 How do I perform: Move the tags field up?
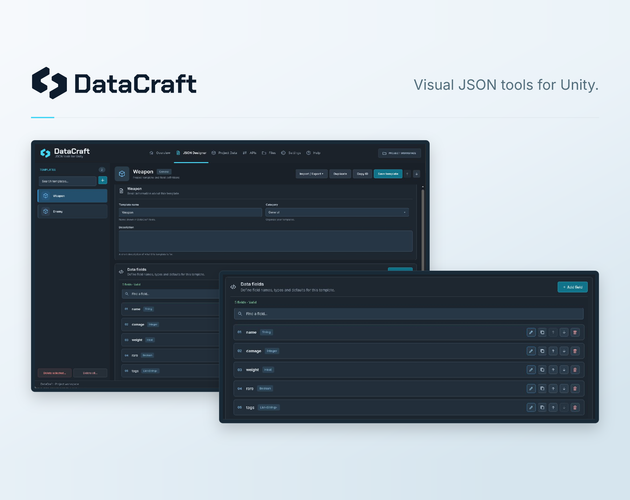[553, 407]
